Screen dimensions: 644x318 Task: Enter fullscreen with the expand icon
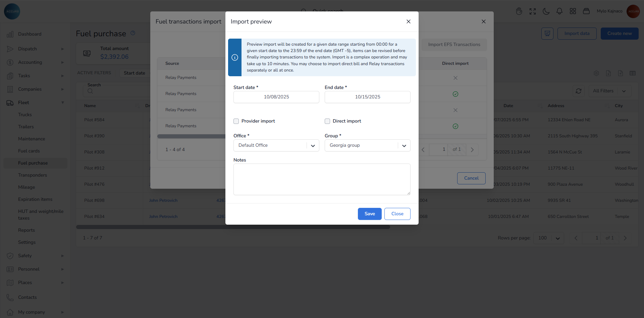[532, 11]
